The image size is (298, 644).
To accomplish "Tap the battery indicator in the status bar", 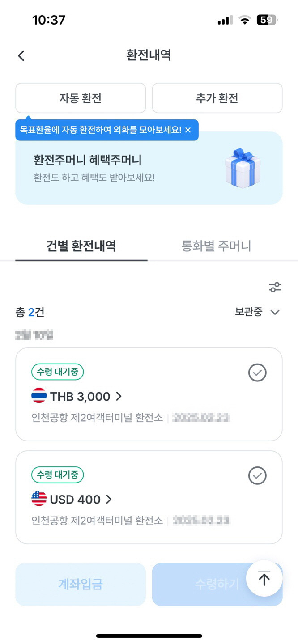I will pos(265,20).
